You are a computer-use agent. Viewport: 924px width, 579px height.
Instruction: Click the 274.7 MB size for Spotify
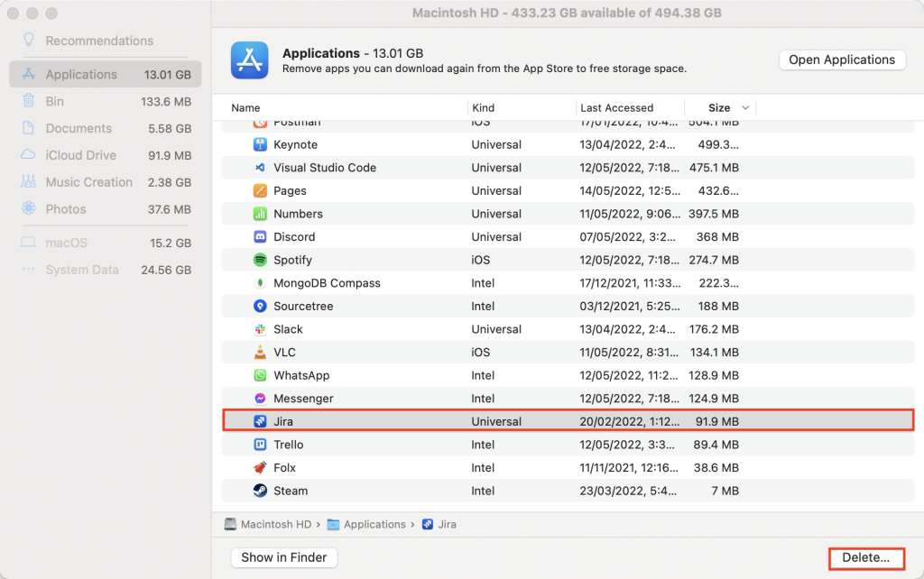714,260
